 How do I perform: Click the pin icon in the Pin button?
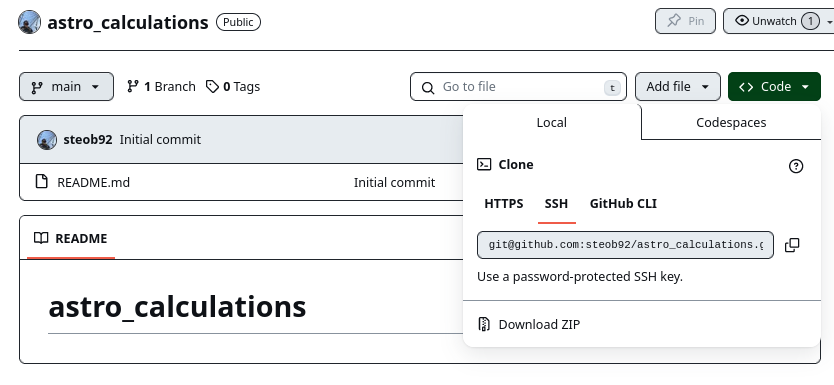coord(674,21)
